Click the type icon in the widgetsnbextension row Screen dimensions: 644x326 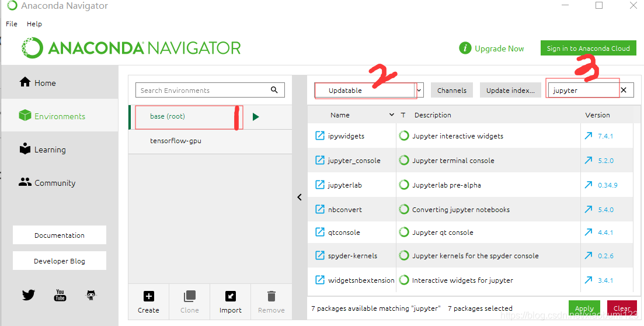(x=403, y=280)
